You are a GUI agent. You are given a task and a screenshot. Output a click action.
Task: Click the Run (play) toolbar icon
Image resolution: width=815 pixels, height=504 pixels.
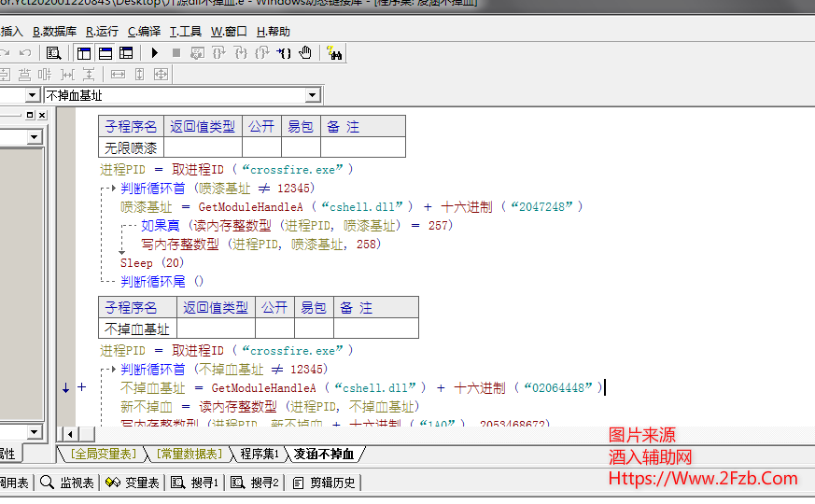(x=155, y=53)
